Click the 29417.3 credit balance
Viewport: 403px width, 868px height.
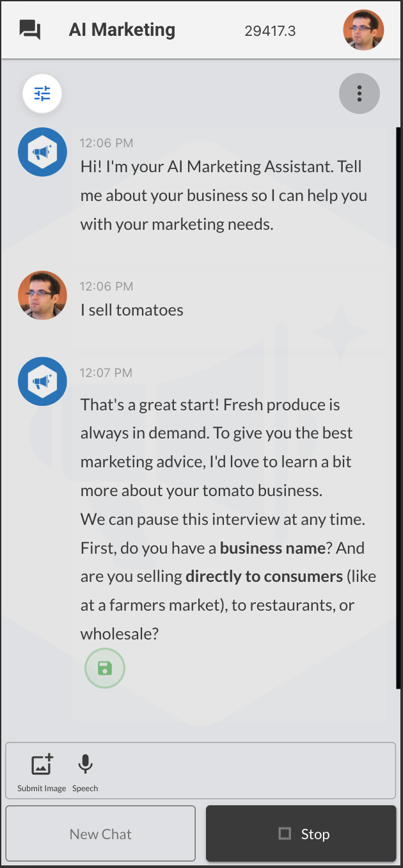[270, 30]
